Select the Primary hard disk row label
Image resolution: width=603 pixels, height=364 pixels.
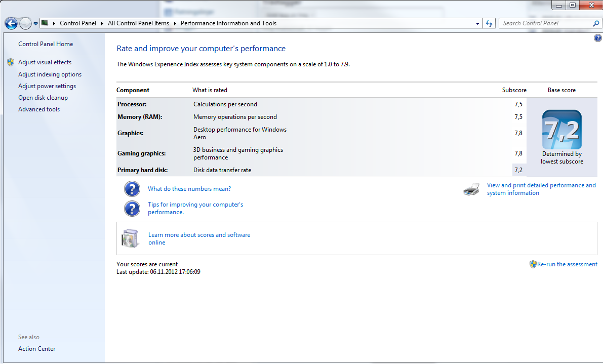click(x=142, y=170)
